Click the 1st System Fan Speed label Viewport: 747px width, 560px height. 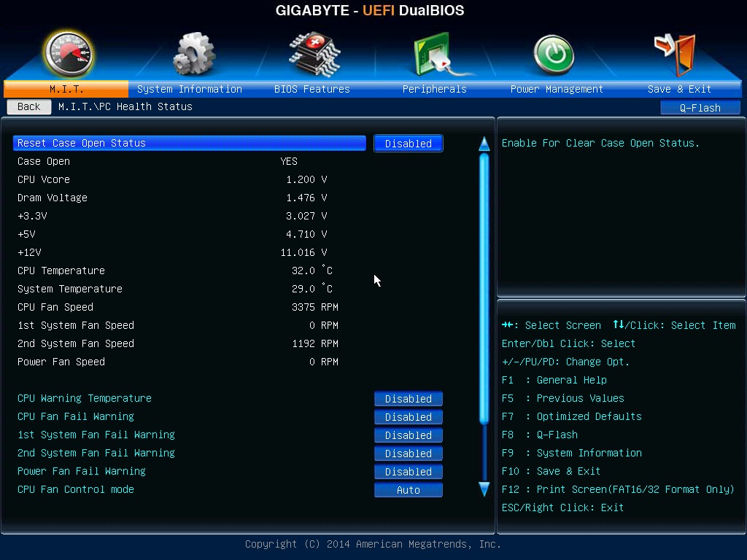coord(76,325)
